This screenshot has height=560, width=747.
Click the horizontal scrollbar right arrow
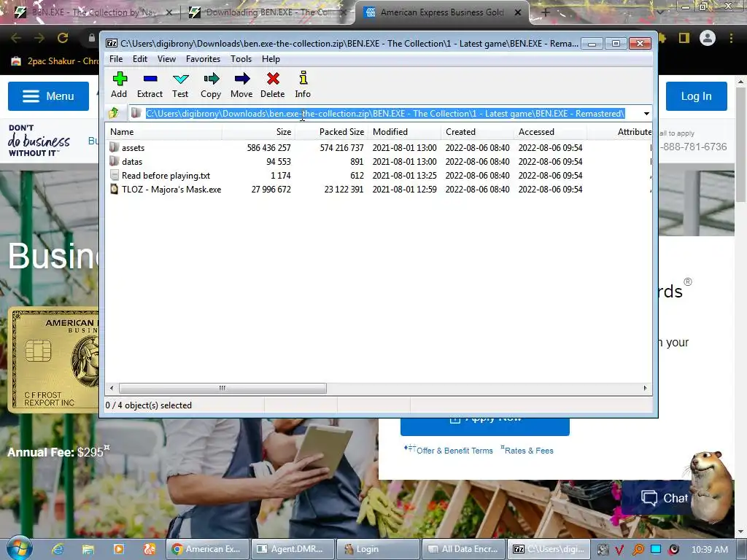[x=645, y=388]
